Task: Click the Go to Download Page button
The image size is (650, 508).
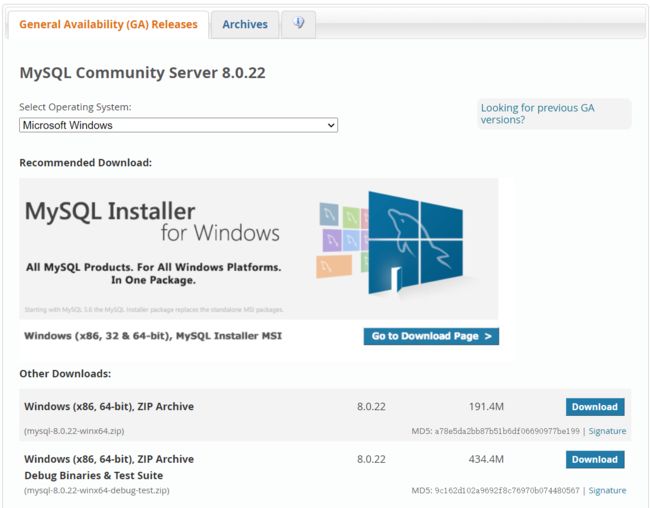Action: (431, 336)
